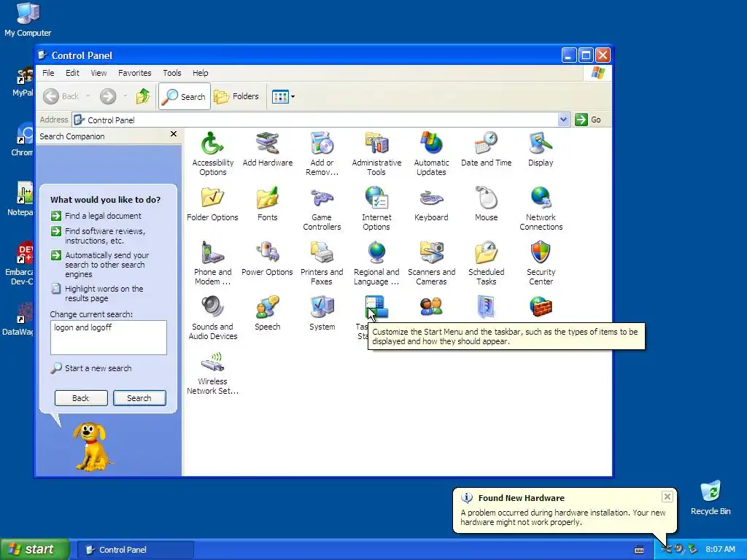747x560 pixels.
Task: Open the Views dropdown in toolbar
Action: point(283,97)
